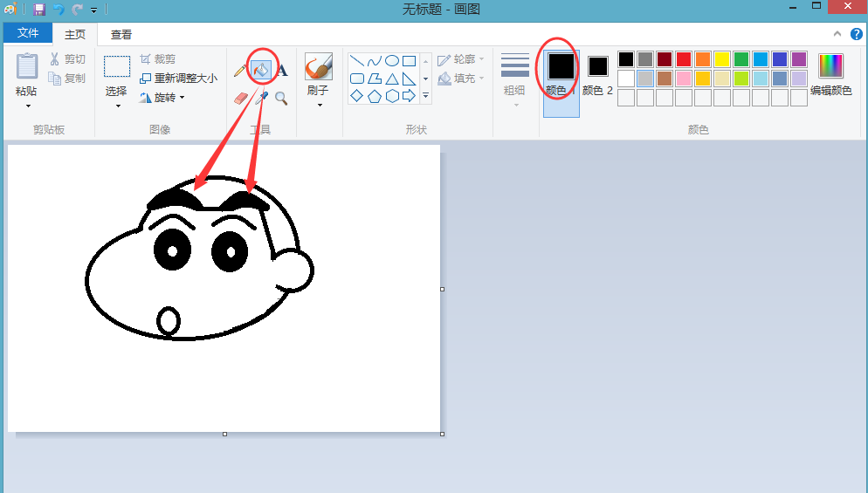868x493 pixels.
Task: Select the Pencil tool
Action: [239, 71]
